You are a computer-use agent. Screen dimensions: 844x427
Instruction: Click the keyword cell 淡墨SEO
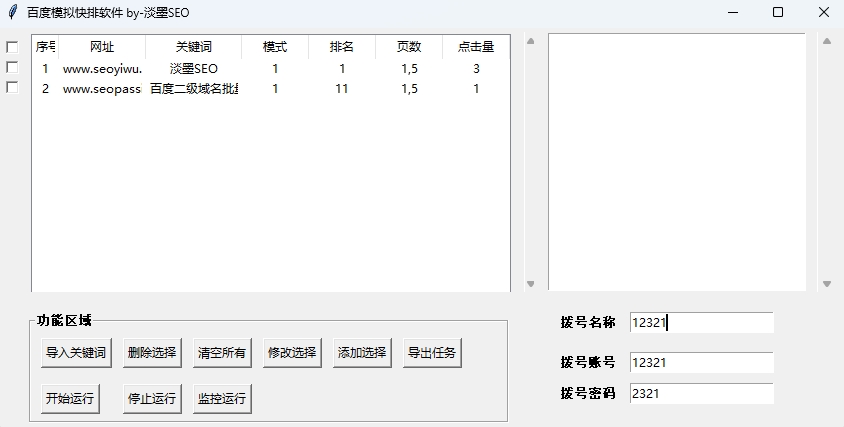tap(194, 69)
